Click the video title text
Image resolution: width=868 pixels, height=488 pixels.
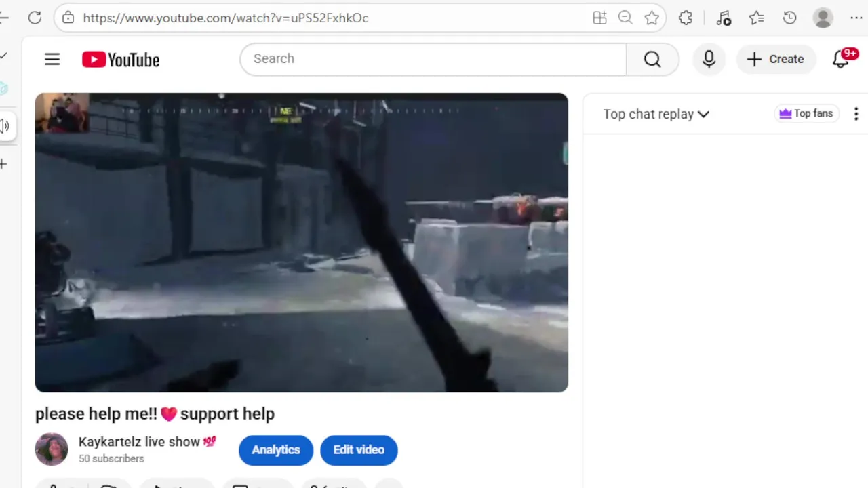155,413
